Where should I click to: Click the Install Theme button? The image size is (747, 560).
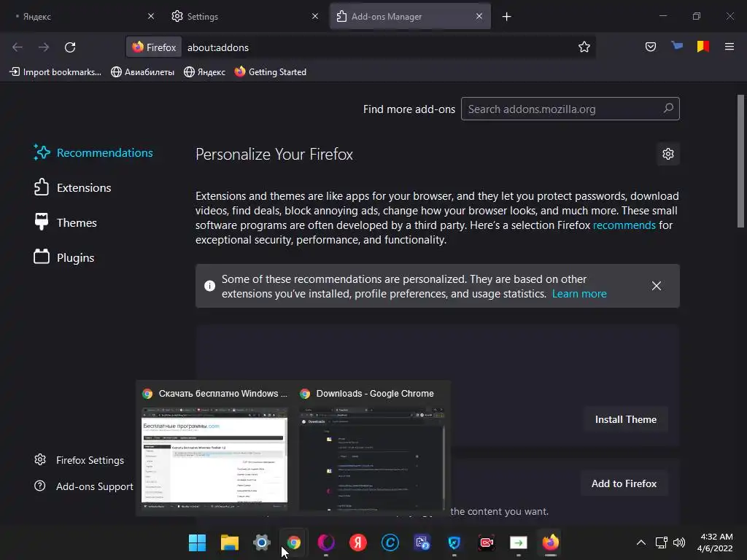tap(625, 419)
